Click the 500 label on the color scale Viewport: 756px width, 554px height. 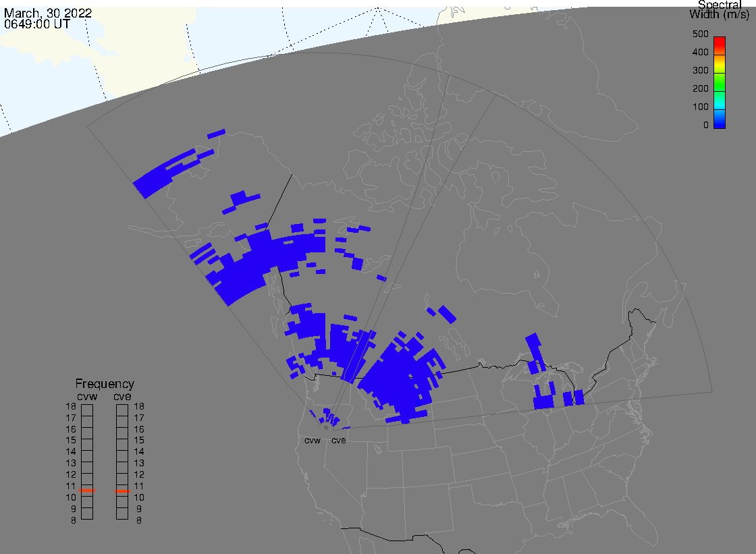(700, 34)
